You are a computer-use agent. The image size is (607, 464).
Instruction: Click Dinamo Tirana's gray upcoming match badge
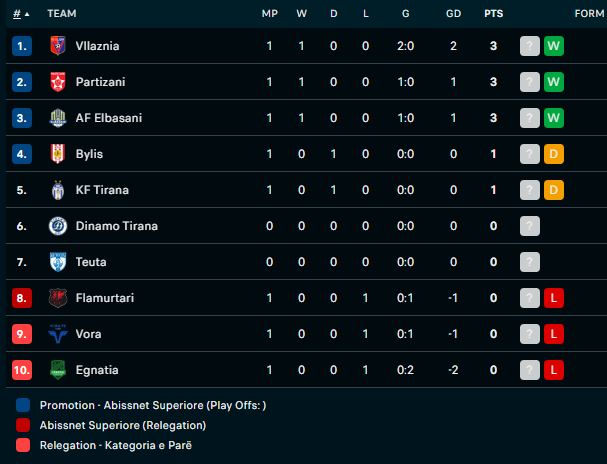click(530, 226)
